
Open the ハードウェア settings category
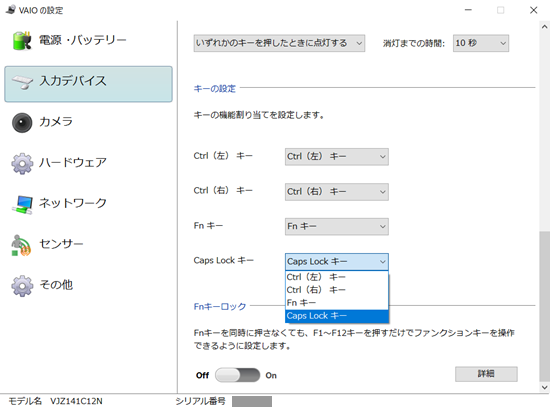pos(88,163)
